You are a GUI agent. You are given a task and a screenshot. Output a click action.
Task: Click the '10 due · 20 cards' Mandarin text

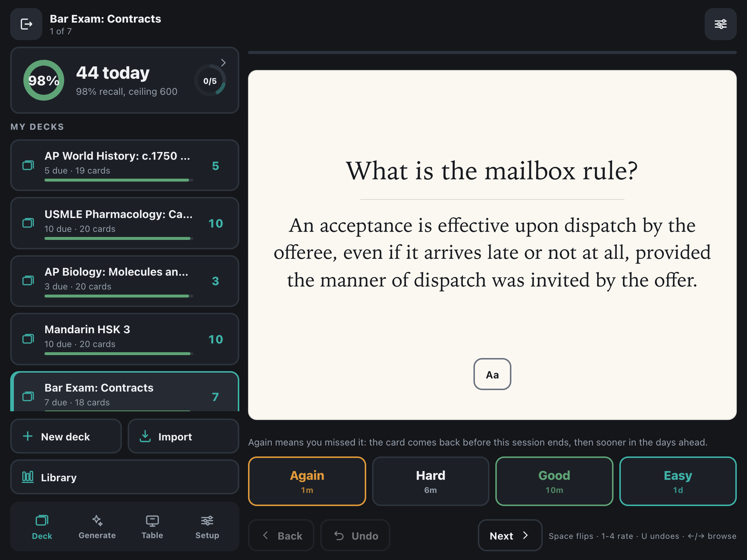80,344
